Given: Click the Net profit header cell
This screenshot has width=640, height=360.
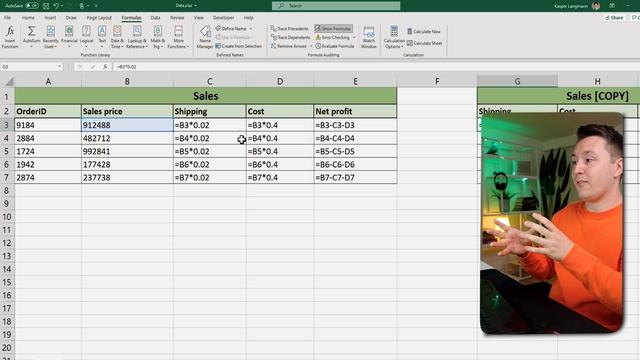Looking at the screenshot, I should tap(355, 111).
